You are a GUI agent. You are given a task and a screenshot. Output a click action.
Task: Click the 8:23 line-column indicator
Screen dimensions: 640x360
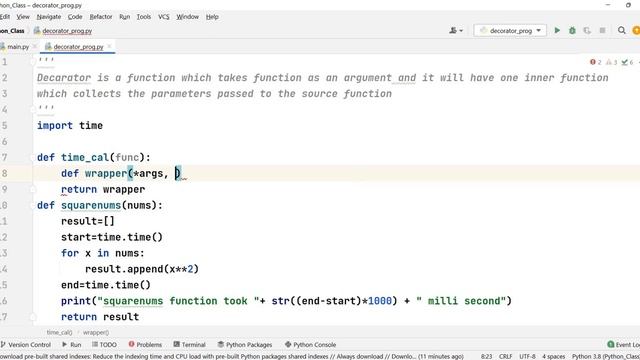click(x=486, y=356)
